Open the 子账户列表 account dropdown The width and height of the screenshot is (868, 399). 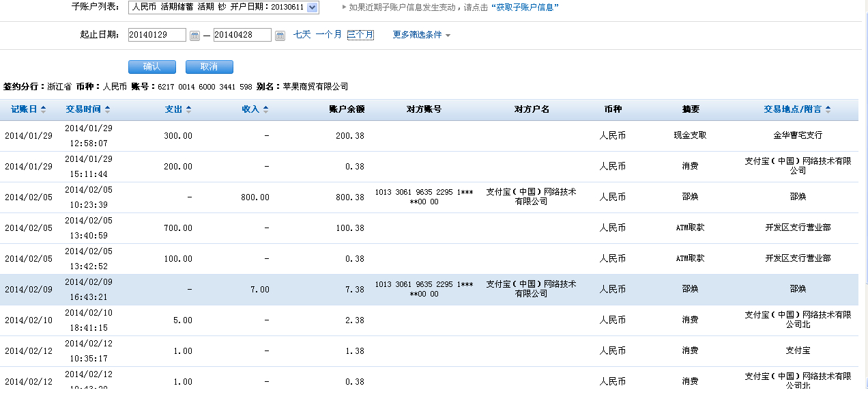pos(313,8)
